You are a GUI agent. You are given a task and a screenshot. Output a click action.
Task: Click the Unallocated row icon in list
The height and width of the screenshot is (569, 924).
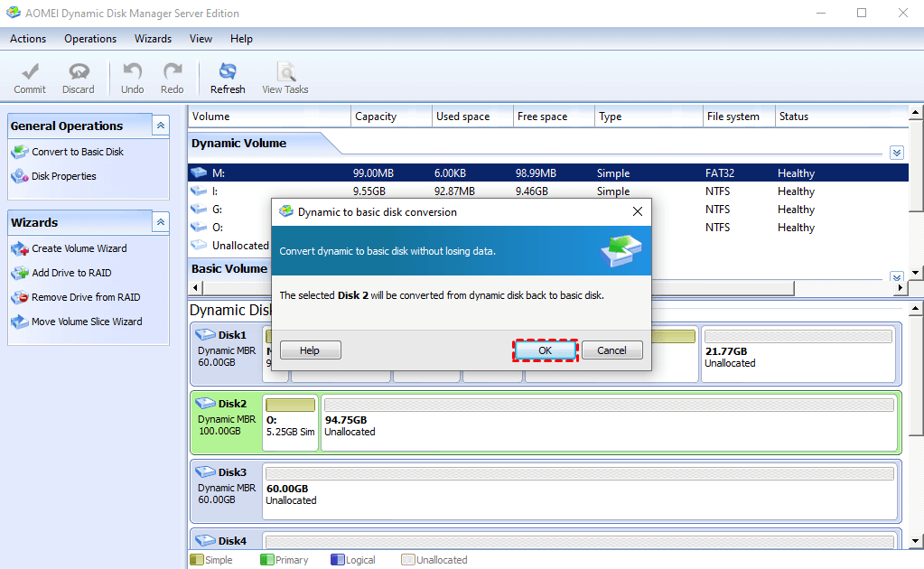tap(200, 245)
